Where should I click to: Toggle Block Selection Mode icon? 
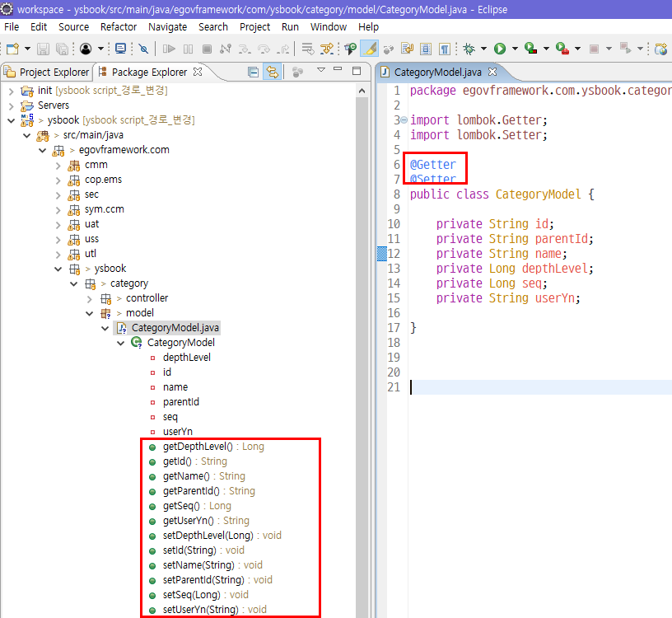[426, 49]
